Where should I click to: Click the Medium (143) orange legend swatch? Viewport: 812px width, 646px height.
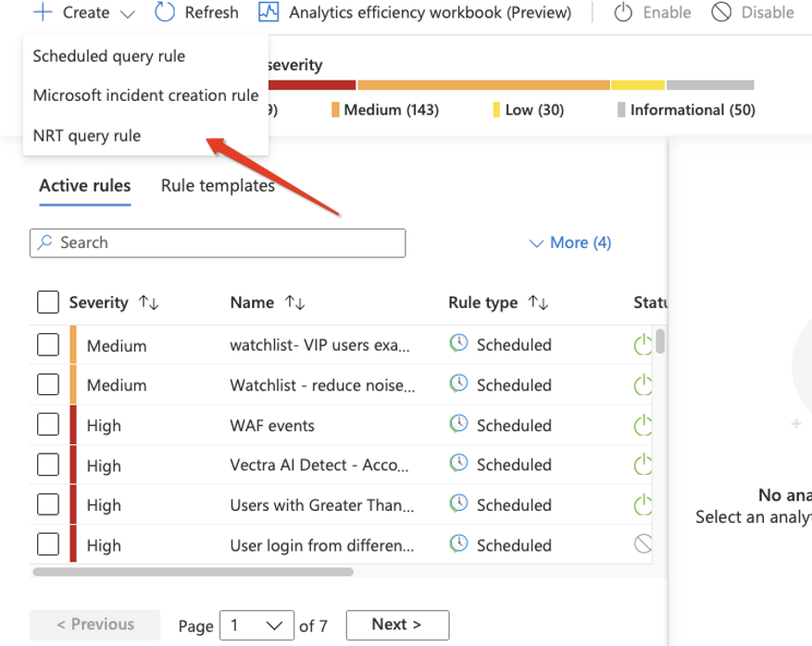click(x=335, y=110)
